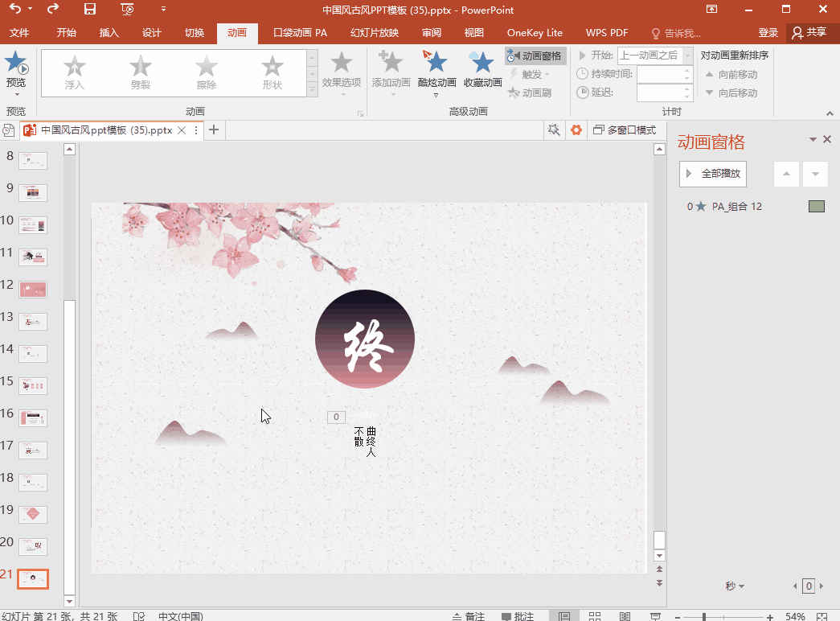Click the 全部播放 button
Screen dimensions: 840x621
[x=713, y=174]
